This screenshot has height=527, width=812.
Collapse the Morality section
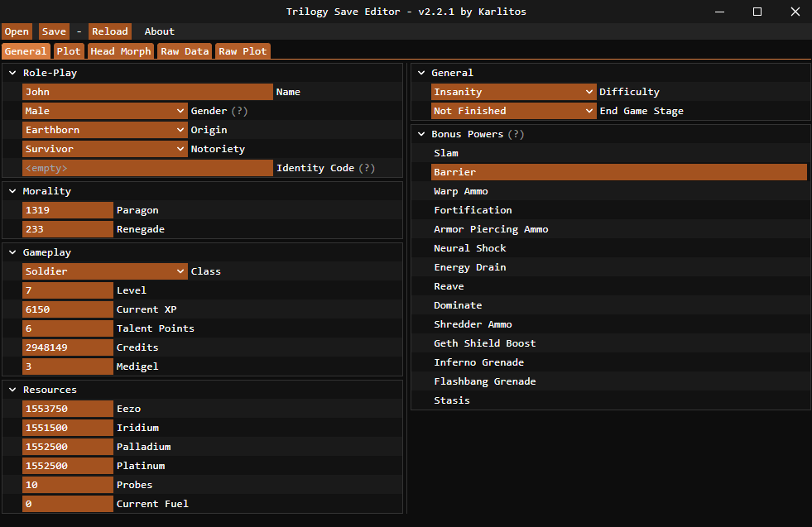[x=13, y=191]
